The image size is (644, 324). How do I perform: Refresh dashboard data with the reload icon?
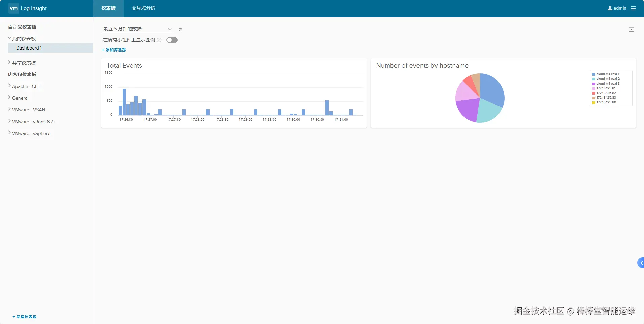tap(180, 30)
